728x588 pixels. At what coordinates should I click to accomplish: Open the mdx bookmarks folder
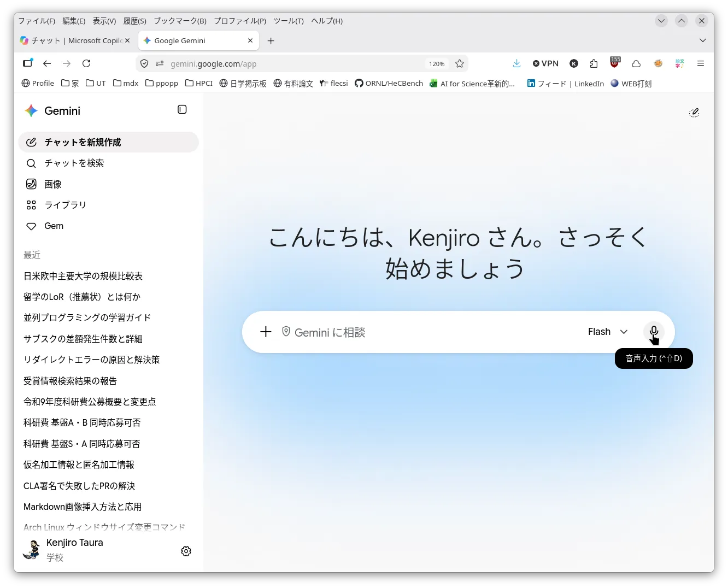(x=126, y=83)
